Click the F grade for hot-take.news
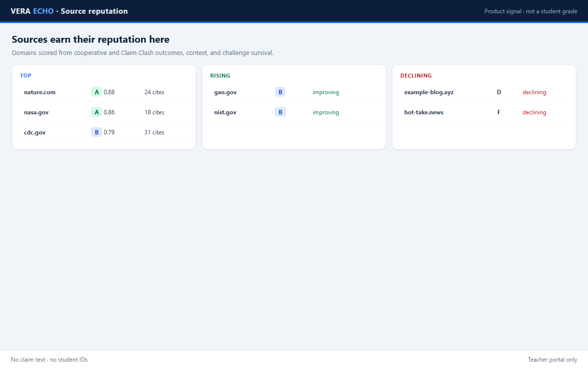Screen dimensions: 588x368 click(499, 112)
